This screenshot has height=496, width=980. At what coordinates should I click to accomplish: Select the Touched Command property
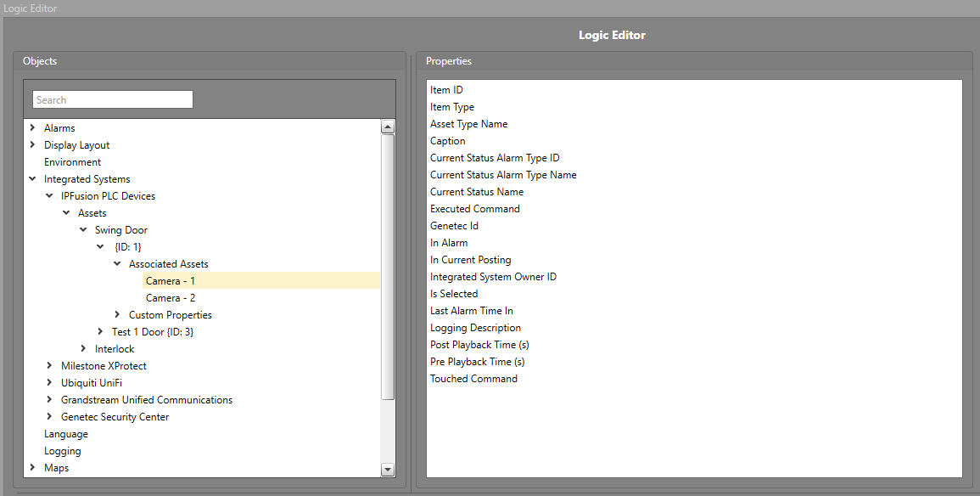pyautogui.click(x=473, y=379)
